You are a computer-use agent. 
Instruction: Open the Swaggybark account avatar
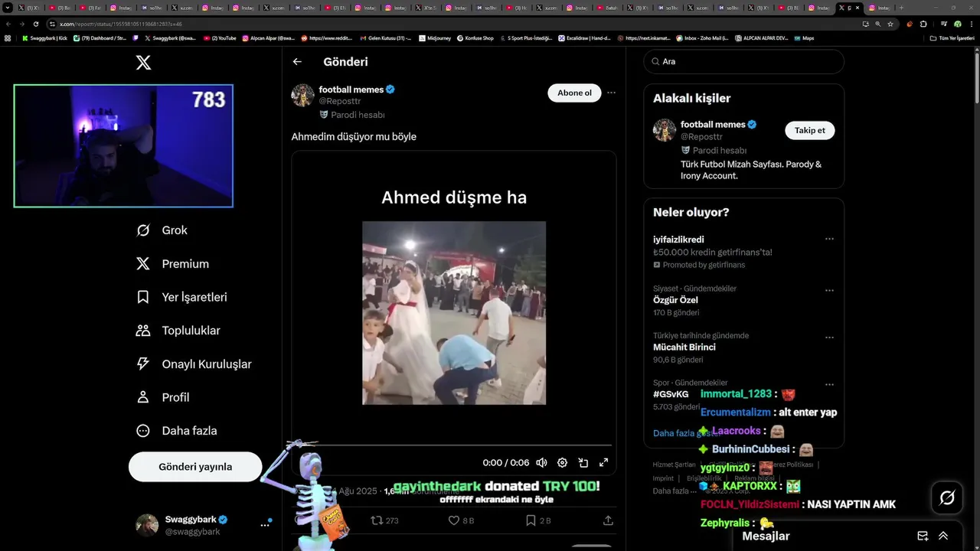(x=147, y=525)
